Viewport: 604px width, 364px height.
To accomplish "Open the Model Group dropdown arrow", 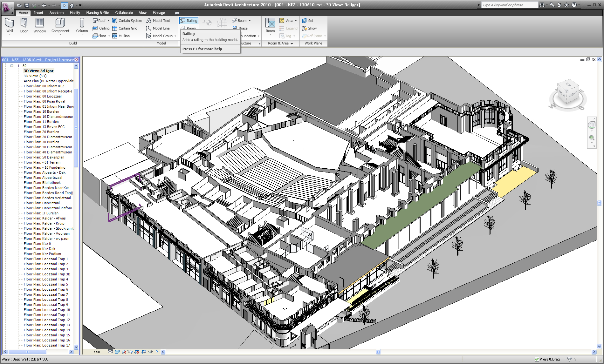I will [x=175, y=36].
